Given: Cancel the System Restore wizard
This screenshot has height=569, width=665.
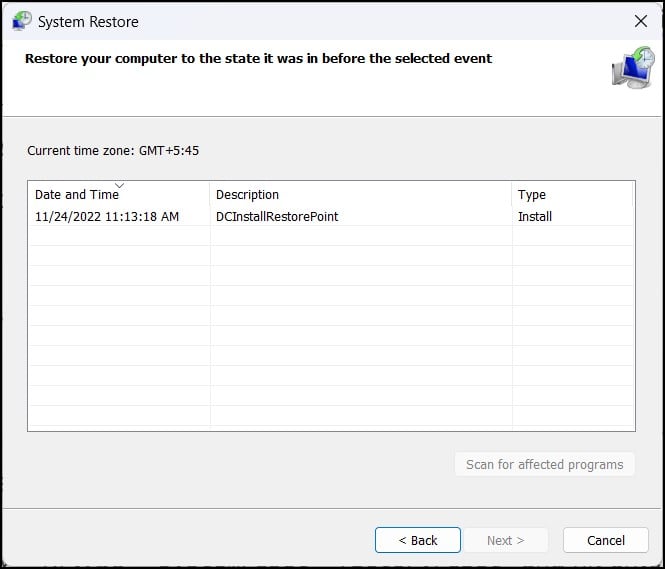Looking at the screenshot, I should coord(606,540).
